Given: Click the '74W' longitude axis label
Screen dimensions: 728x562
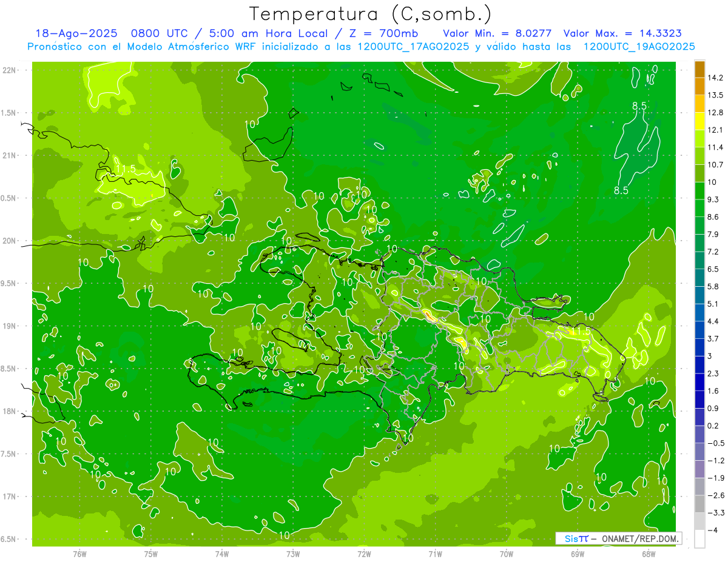Looking at the screenshot, I should (221, 554).
